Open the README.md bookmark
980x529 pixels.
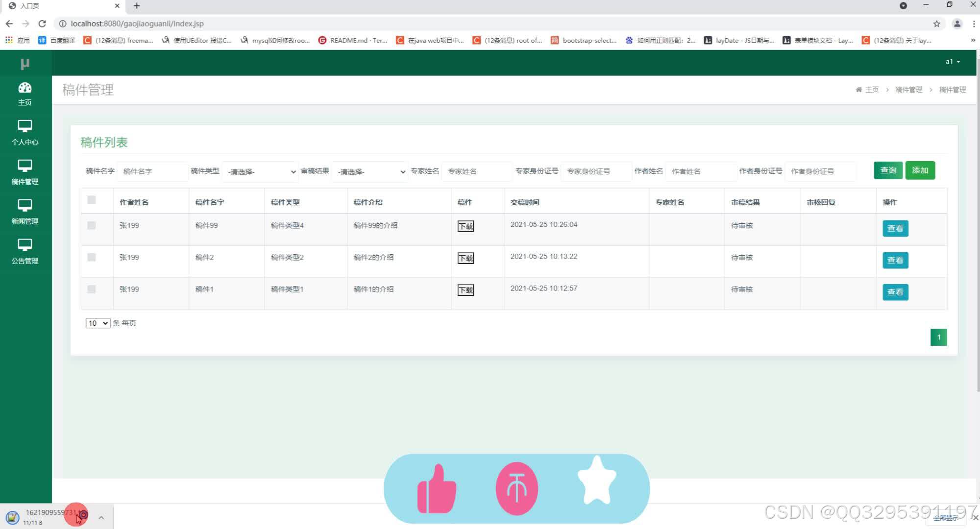click(x=353, y=40)
